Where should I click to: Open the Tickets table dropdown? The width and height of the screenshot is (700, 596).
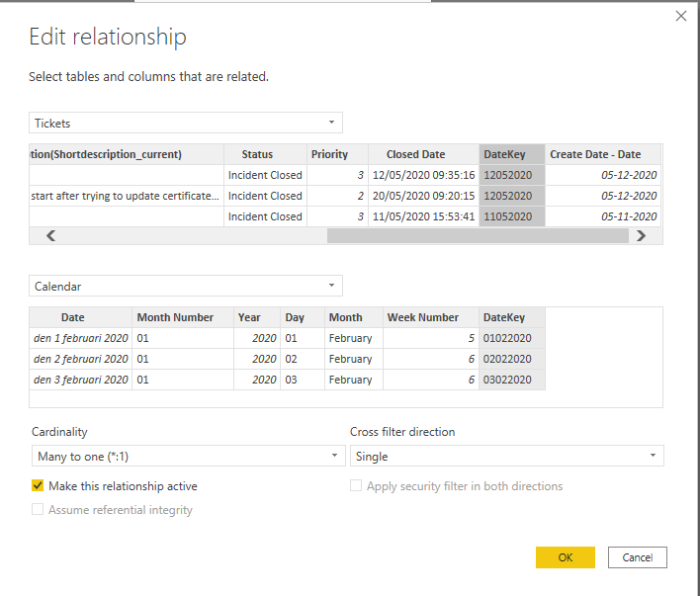click(186, 123)
